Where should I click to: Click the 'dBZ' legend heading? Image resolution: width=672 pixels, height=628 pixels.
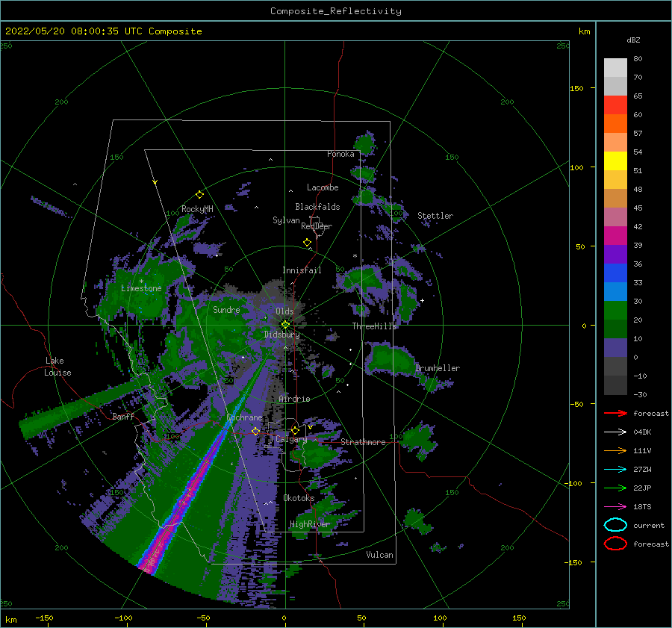pyautogui.click(x=633, y=40)
